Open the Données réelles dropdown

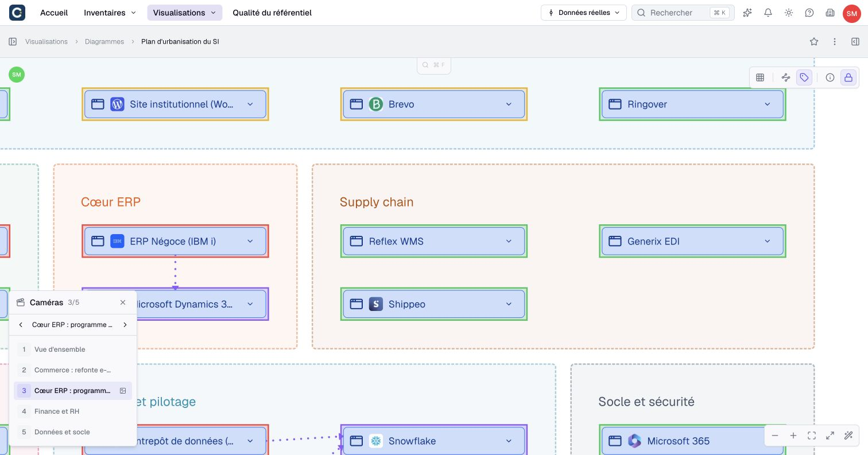[x=583, y=13]
